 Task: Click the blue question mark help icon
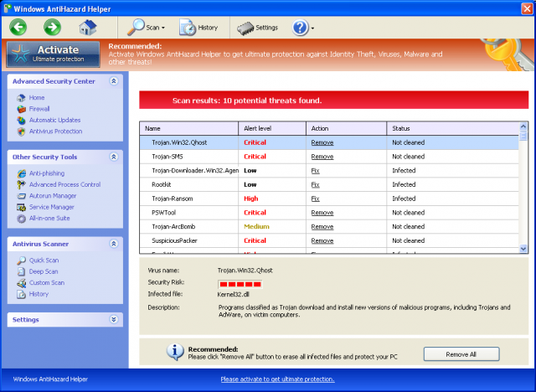pyautogui.click(x=300, y=28)
